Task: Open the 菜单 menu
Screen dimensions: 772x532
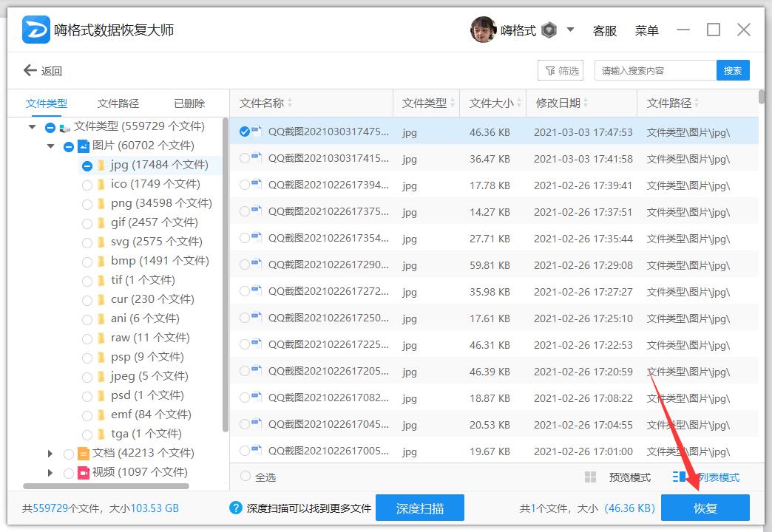Action: (646, 30)
